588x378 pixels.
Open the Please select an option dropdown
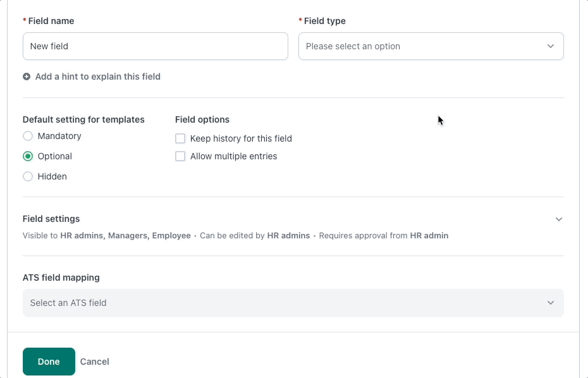(x=431, y=46)
